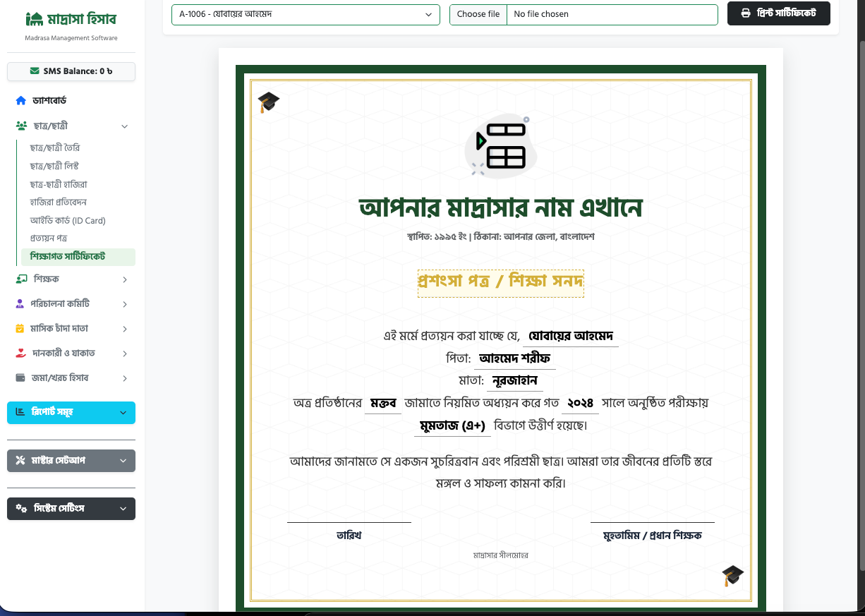
Task: Click the donation hand icon beside দানকারী ও যাকাত
Action: 20,354
